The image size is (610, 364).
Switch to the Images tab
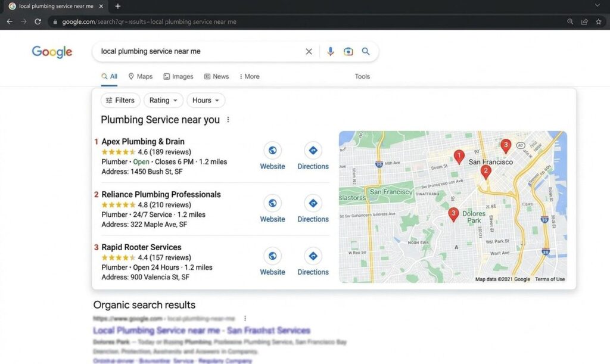pyautogui.click(x=178, y=77)
